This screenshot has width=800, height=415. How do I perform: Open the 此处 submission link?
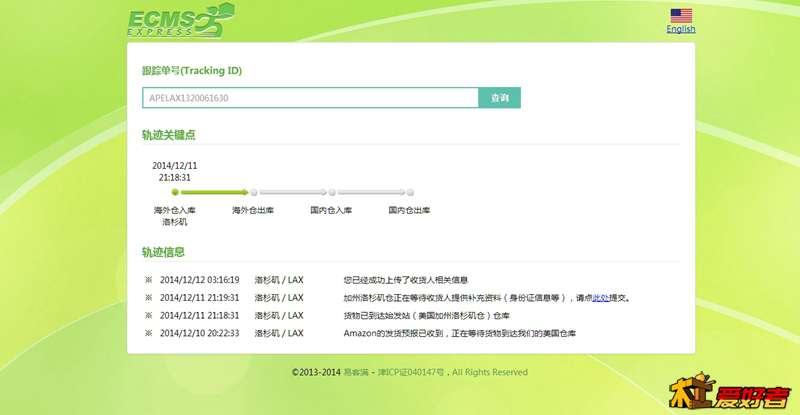pos(601,298)
